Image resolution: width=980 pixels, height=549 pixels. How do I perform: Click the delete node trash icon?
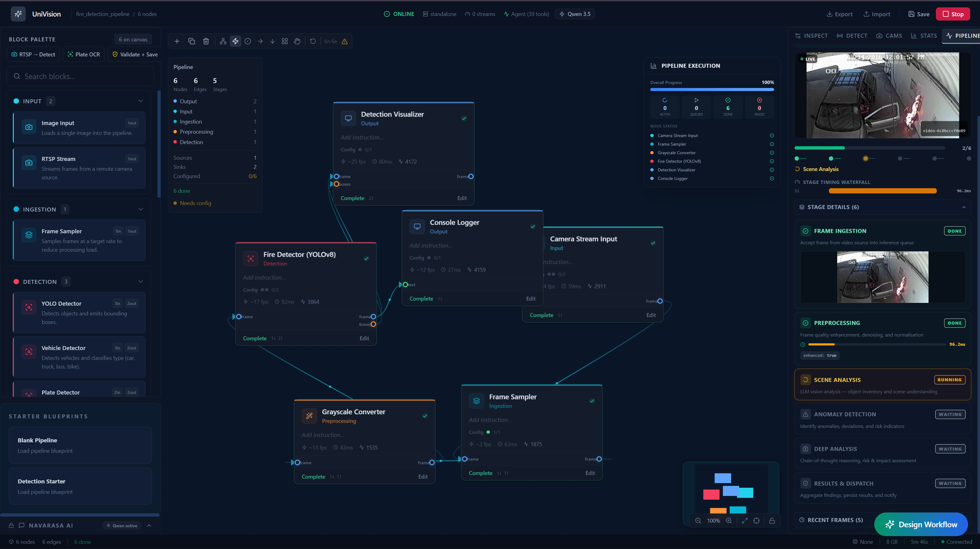tap(206, 41)
